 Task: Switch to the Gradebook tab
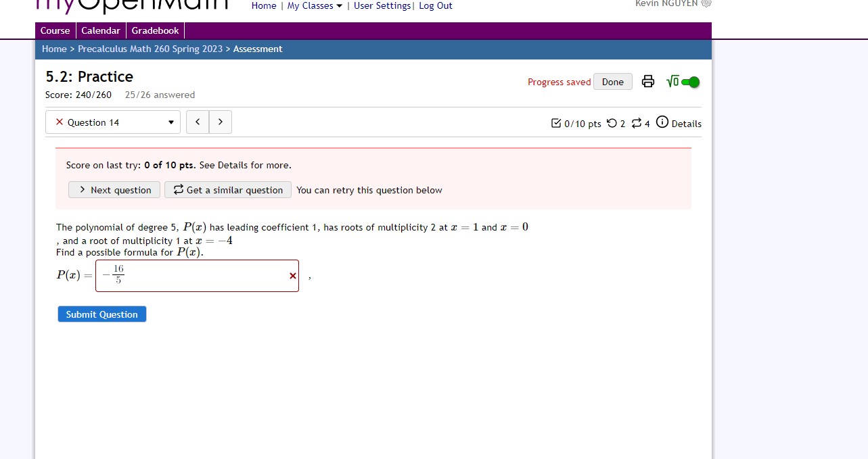coord(155,30)
